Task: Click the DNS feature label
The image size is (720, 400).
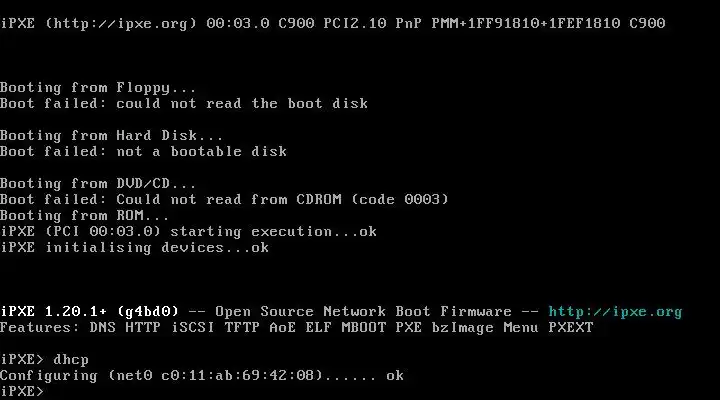Action: tap(102, 328)
